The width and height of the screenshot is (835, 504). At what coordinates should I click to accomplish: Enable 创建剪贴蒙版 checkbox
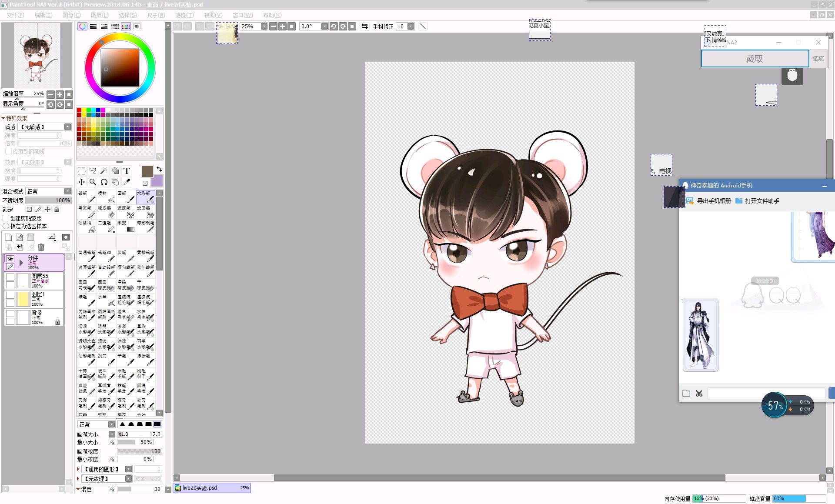[x=6, y=218]
